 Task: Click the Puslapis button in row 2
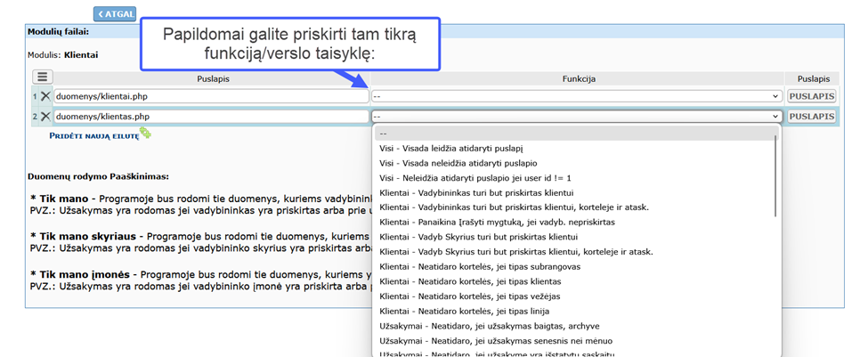coord(812,117)
